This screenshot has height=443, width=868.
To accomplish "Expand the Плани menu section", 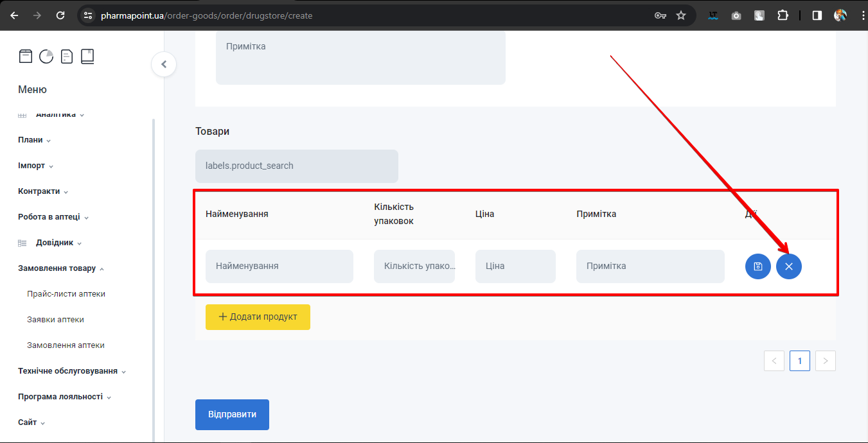I will 34,140.
